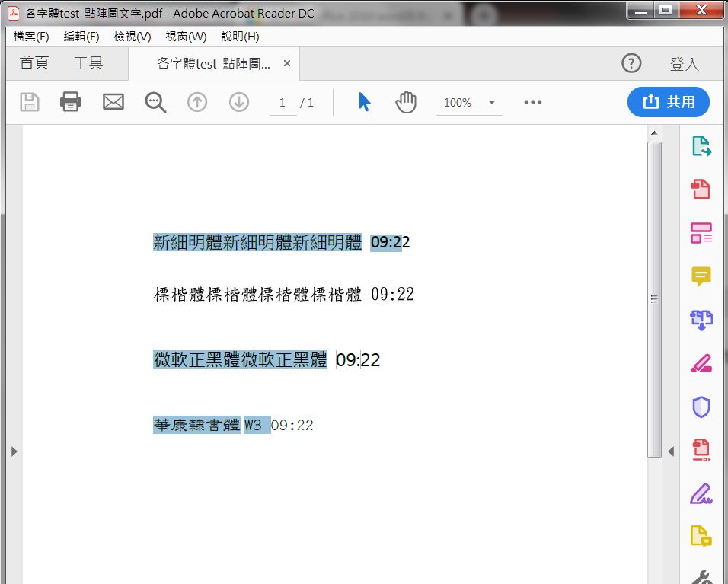728x584 pixels.
Task: Open the Protect shield tool
Action: tap(701, 407)
